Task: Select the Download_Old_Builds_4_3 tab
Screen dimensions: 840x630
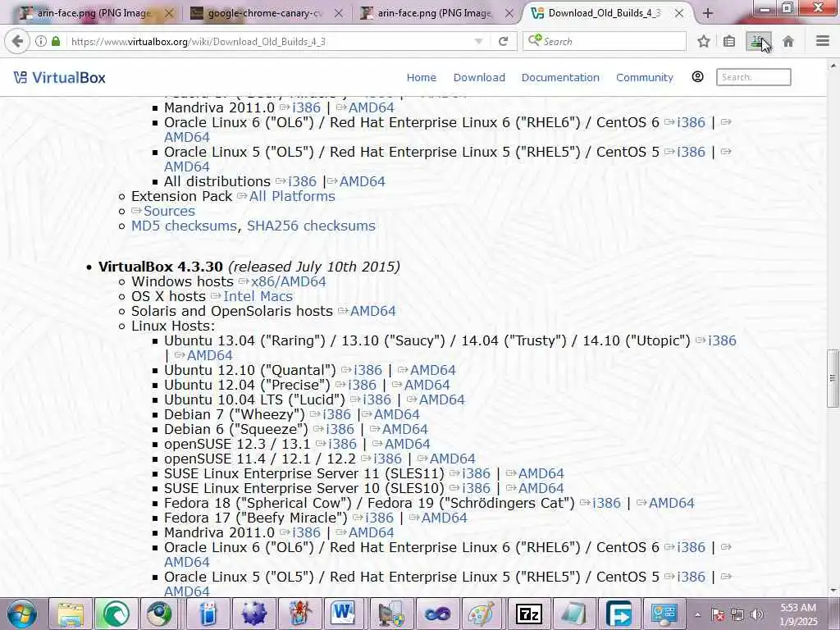Action: click(604, 13)
